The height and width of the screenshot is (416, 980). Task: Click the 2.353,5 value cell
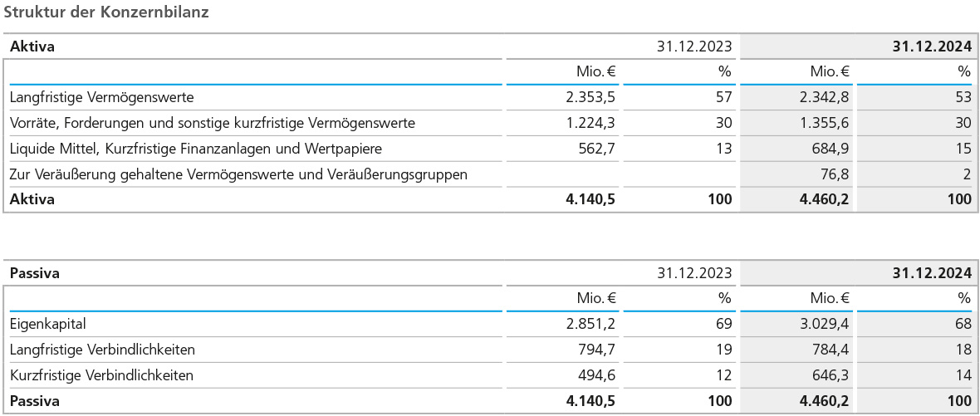[x=590, y=97]
